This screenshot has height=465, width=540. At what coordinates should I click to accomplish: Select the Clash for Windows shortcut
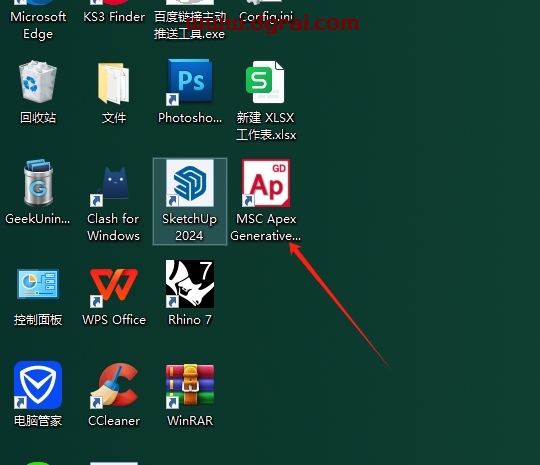[110, 186]
